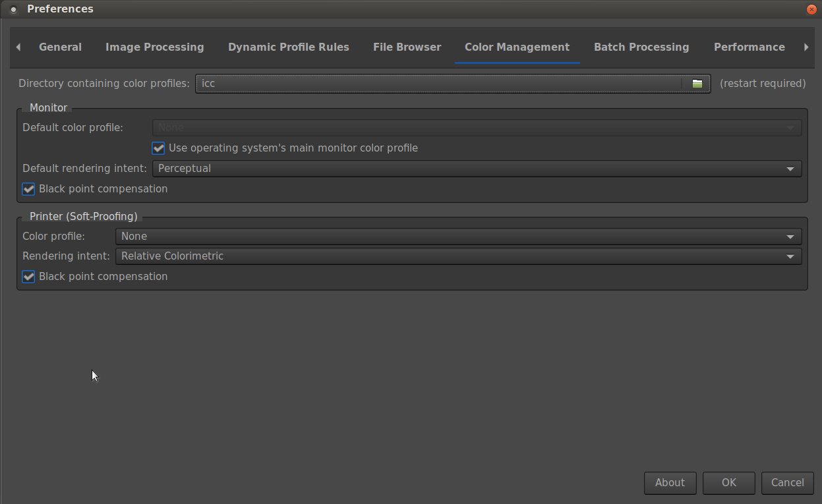
Task: Uncheck Printer black point compensation
Action: point(28,277)
